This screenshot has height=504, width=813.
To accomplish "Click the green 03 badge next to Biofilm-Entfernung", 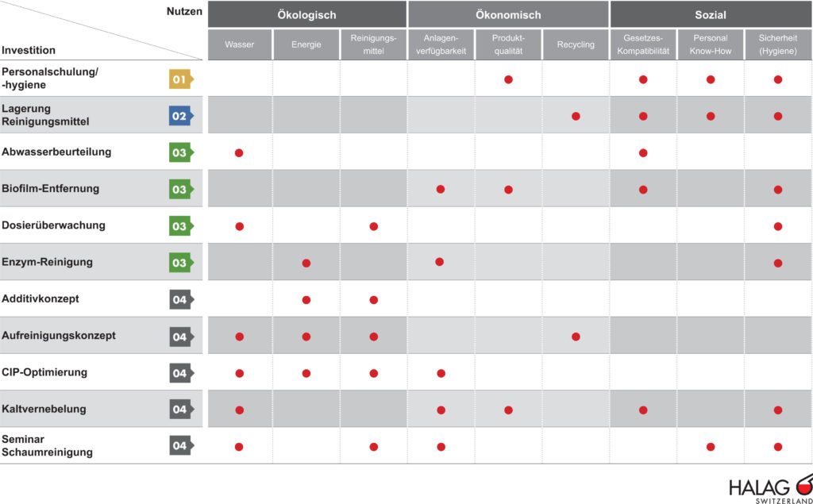I will click(180, 190).
